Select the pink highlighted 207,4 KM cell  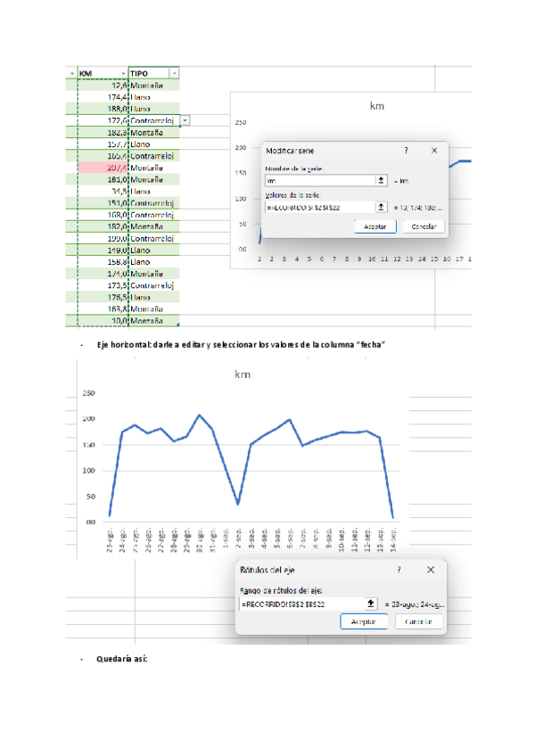point(103,168)
